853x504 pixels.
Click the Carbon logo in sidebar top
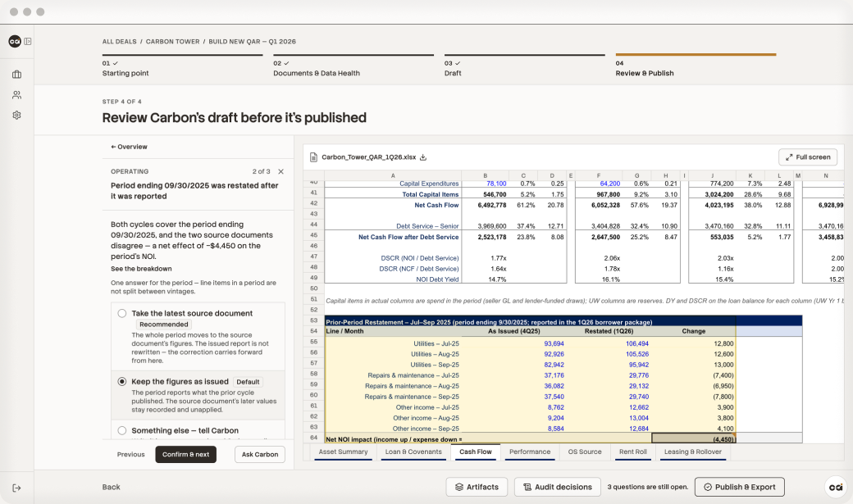click(15, 41)
